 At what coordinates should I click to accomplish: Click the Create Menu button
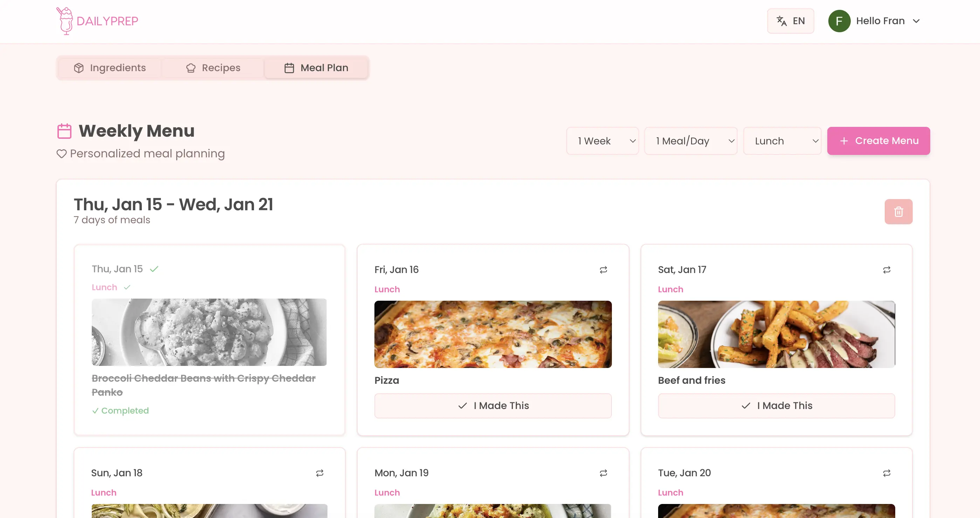point(878,141)
